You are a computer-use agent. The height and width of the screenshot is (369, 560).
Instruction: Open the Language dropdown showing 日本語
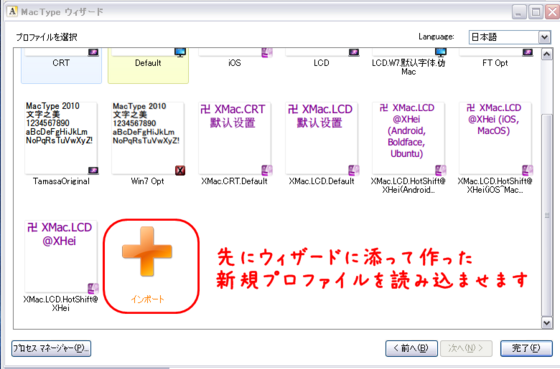pos(509,37)
